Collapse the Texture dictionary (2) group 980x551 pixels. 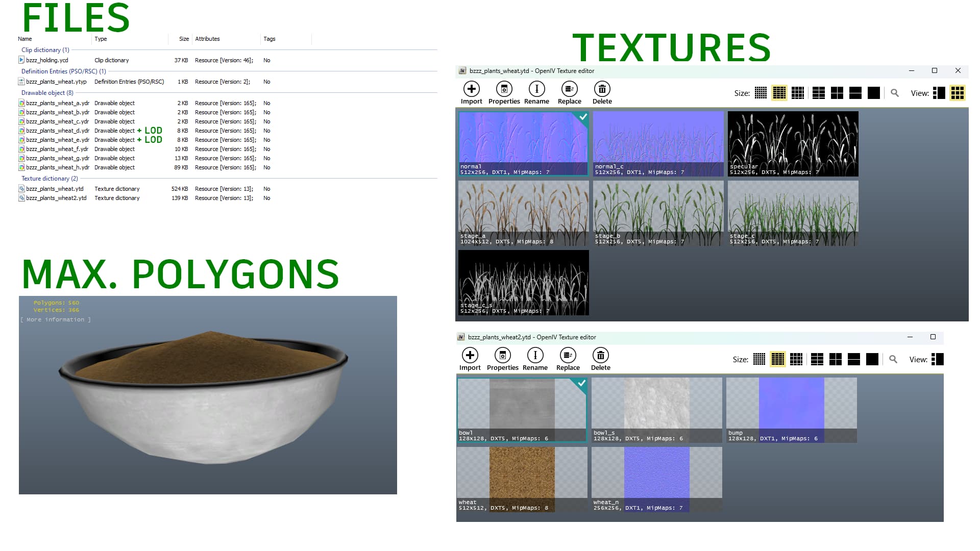tap(49, 179)
